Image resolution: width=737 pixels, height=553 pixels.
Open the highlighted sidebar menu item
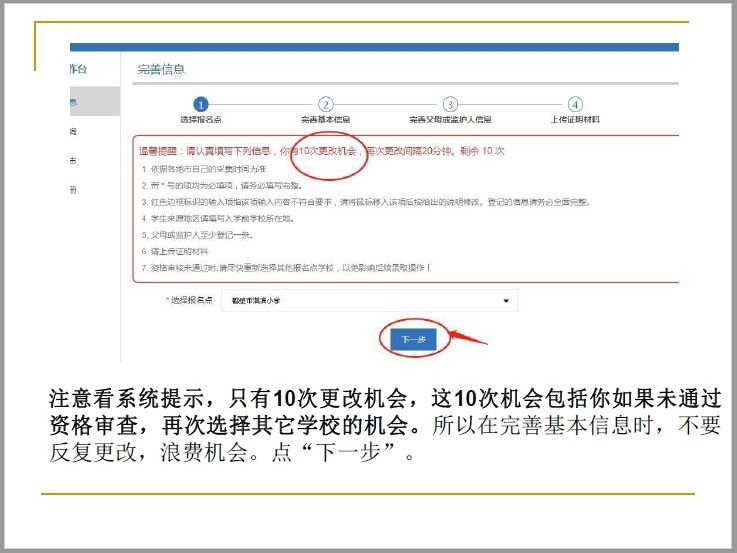[95, 101]
